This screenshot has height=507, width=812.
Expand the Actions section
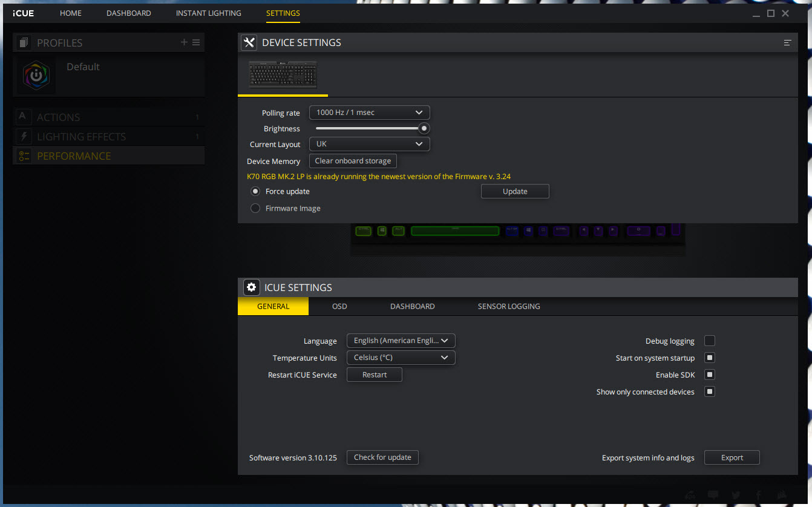[x=108, y=117]
